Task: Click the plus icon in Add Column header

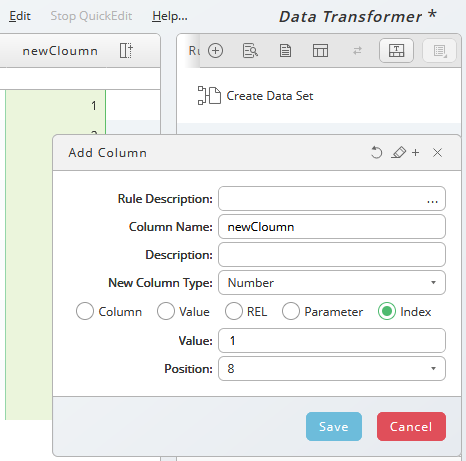Action: (x=415, y=153)
